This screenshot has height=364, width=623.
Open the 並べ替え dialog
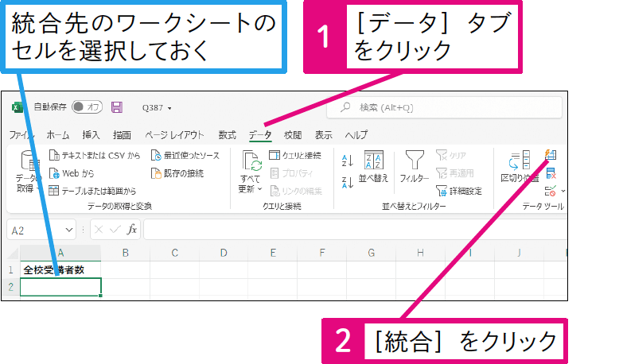coord(373,167)
